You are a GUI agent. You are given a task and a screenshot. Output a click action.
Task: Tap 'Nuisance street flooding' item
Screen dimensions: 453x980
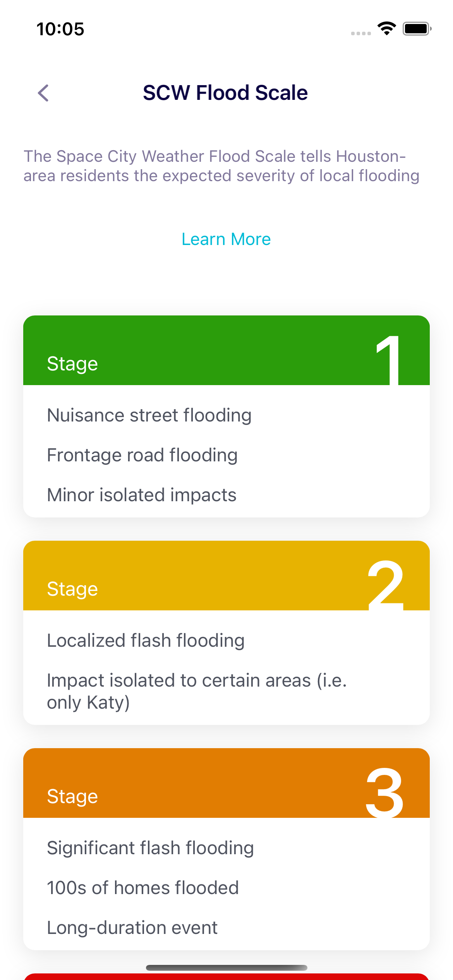tap(149, 415)
